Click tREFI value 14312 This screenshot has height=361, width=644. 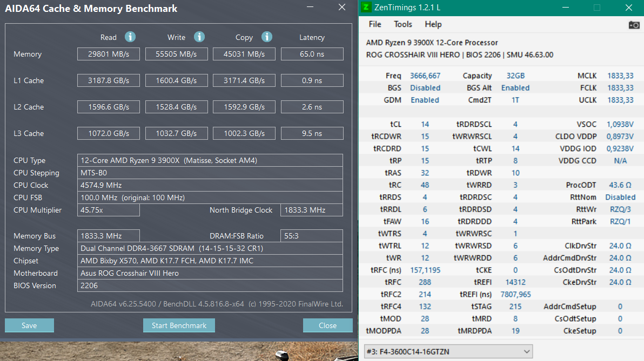515,282
